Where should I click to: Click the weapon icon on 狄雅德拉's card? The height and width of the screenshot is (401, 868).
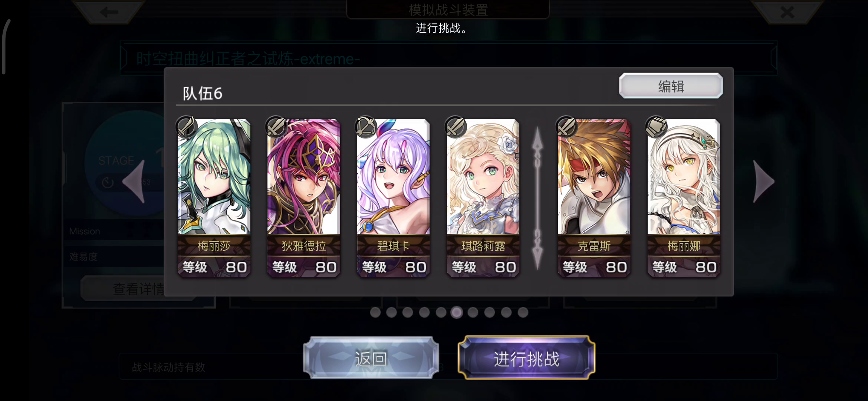[x=276, y=127]
